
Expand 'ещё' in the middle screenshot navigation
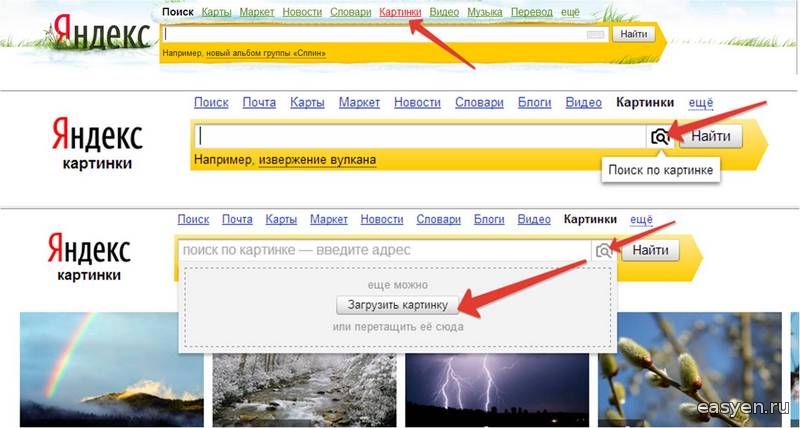pos(701,103)
